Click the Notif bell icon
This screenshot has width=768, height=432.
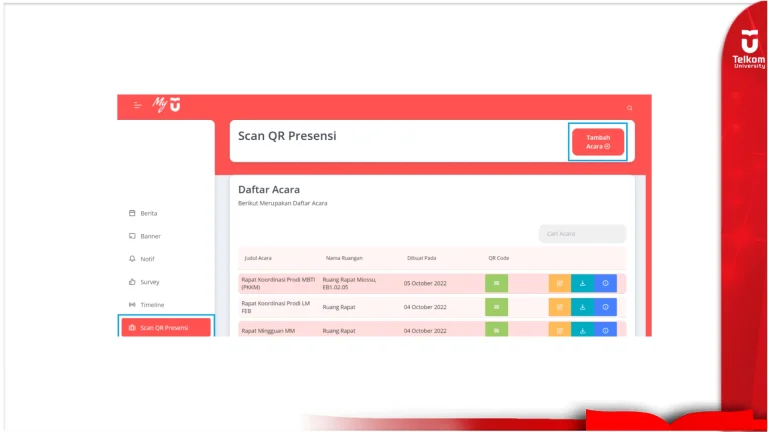tap(132, 259)
